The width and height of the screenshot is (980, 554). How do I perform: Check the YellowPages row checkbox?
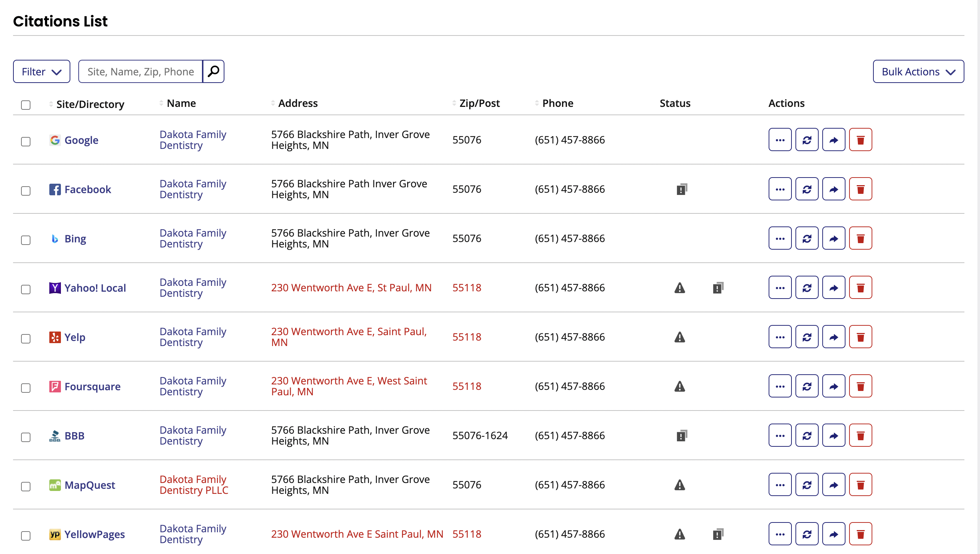[x=25, y=536]
